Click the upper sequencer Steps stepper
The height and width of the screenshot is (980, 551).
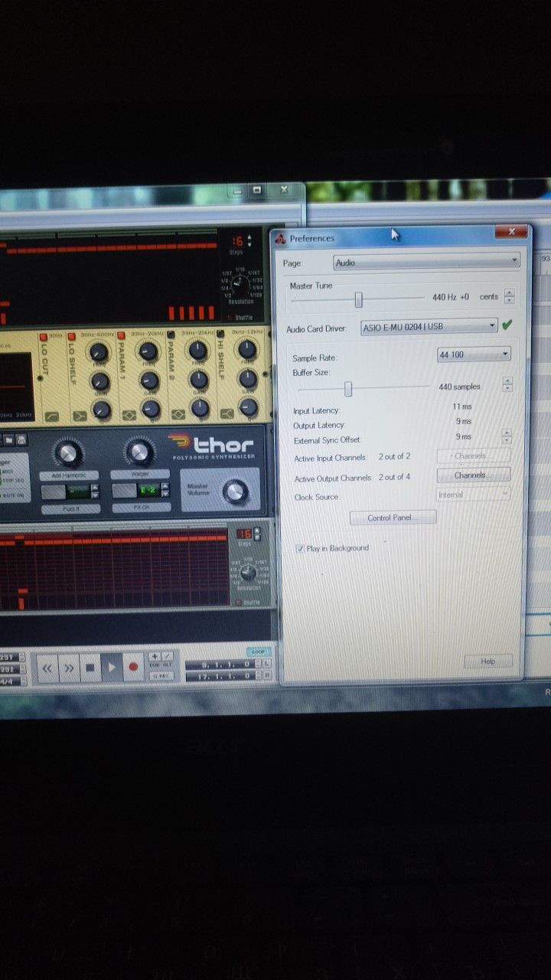[249, 241]
